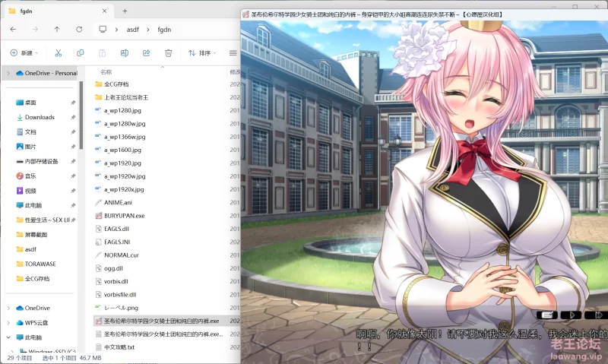
Task: Open 屏幕截图 folder in sidebar
Action: pos(36,235)
